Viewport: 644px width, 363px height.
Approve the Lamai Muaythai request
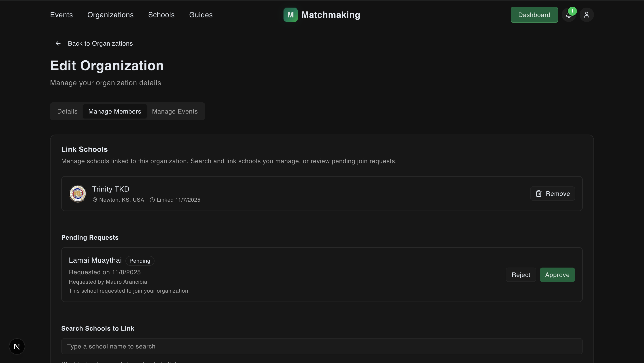pyautogui.click(x=557, y=275)
